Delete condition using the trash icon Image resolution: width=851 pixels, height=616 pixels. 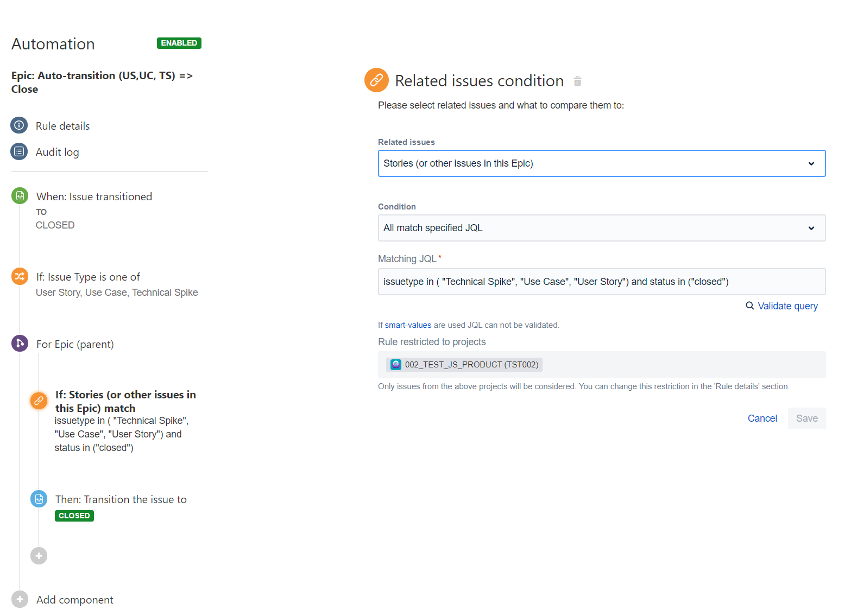pyautogui.click(x=578, y=81)
